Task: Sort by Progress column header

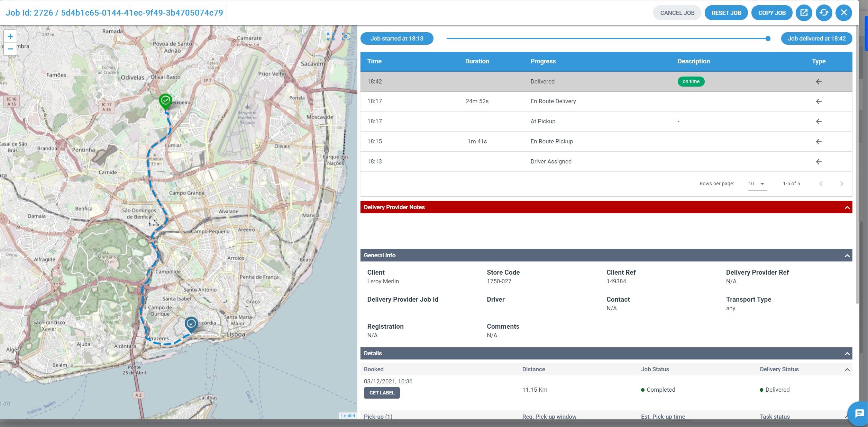Action: coord(543,61)
